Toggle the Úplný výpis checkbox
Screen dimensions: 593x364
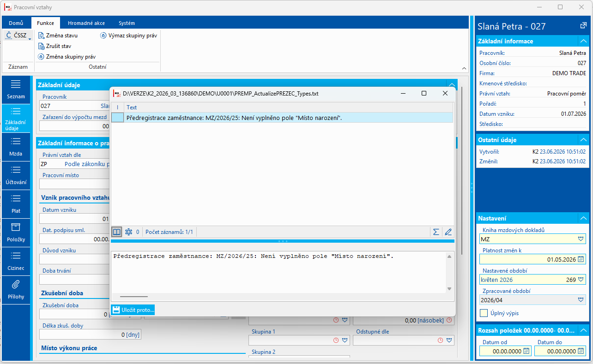click(484, 313)
